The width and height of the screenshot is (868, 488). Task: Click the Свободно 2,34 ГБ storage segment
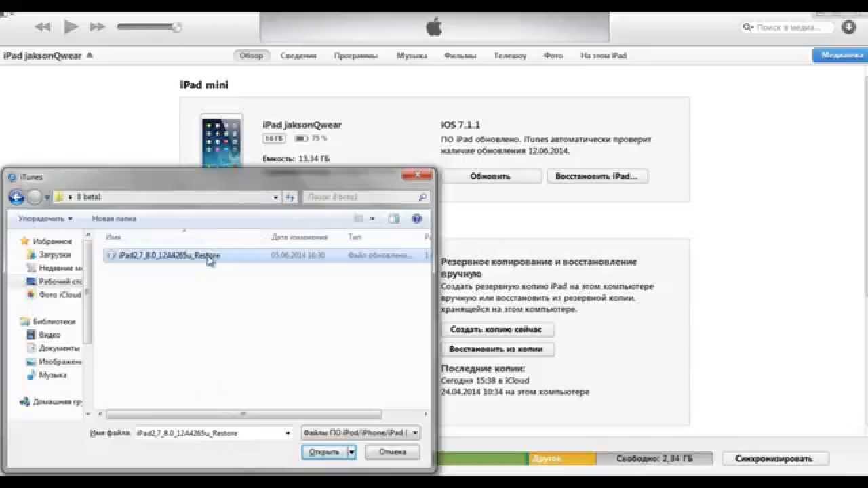click(654, 459)
